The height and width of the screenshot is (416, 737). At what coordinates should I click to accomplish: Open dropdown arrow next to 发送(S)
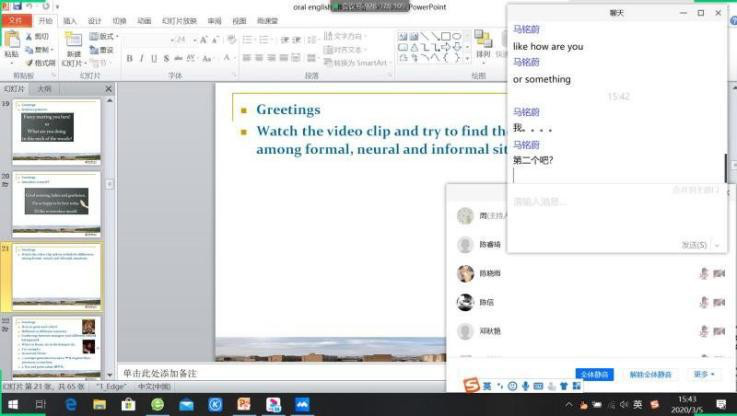[716, 245]
